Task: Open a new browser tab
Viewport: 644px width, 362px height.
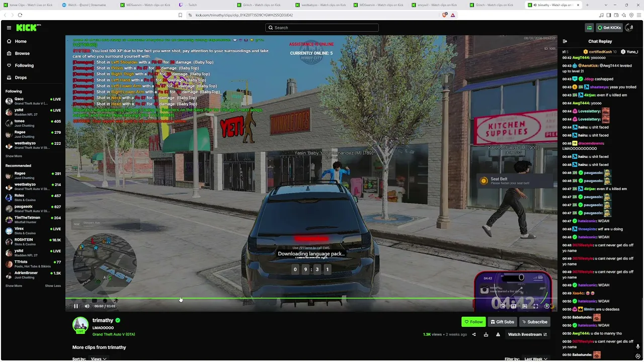Action: (x=587, y=5)
